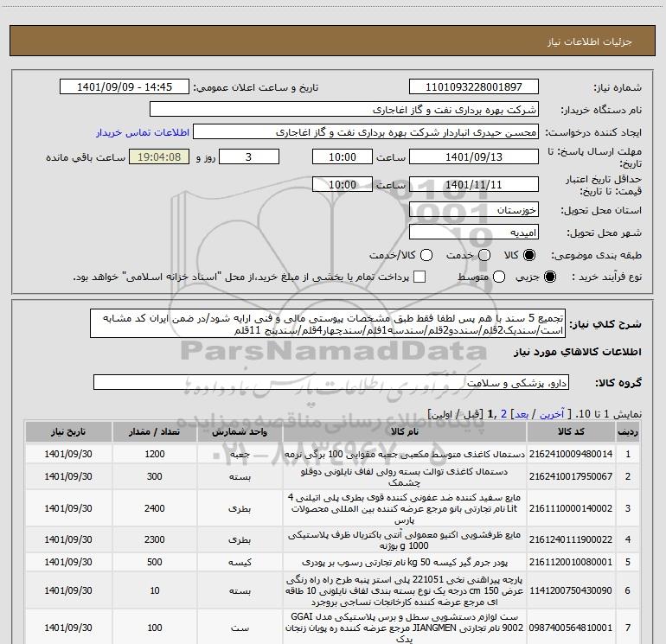
Task: Select item code 2161120010080001
Action: click(x=571, y=562)
